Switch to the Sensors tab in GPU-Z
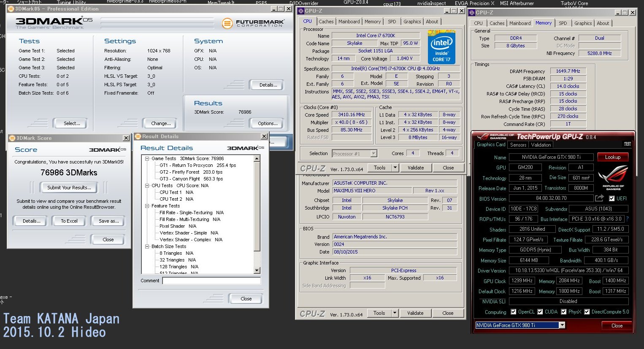Screen dimensions: 644x349 point(518,145)
